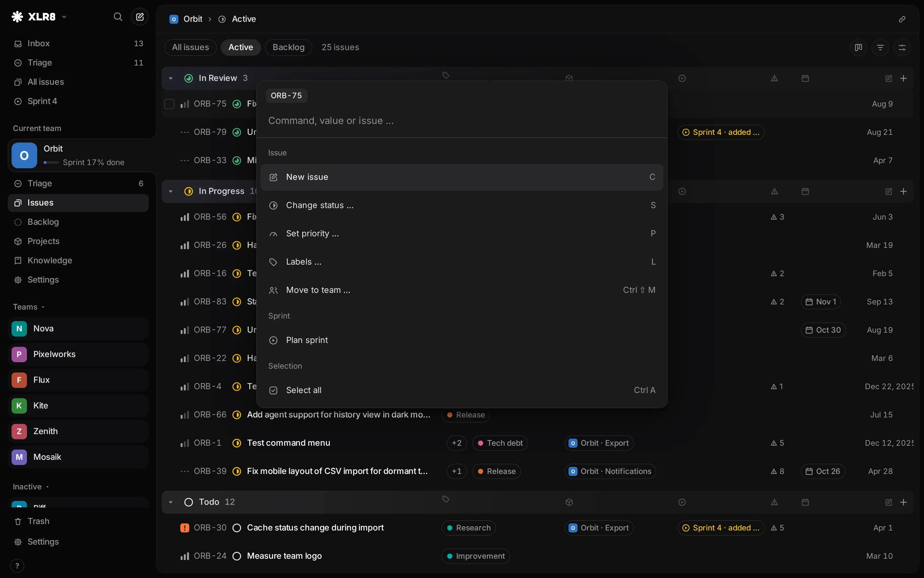Click the label tag icon in Todo header

[x=446, y=499]
